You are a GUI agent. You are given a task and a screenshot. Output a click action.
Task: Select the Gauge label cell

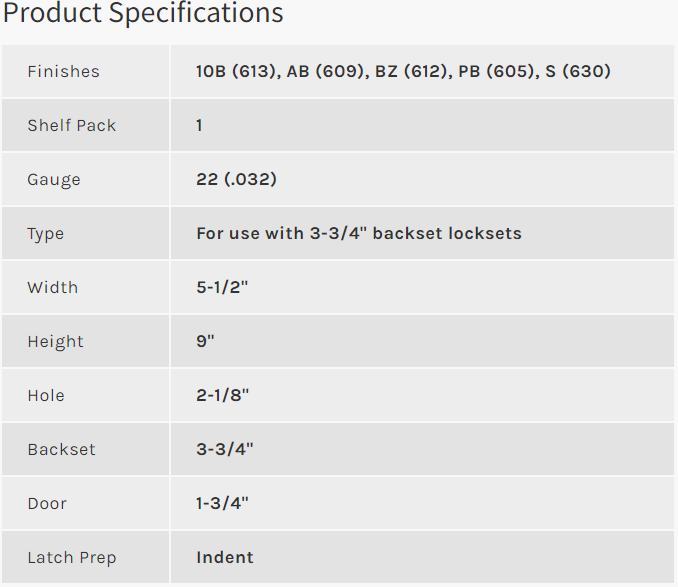[86, 179]
